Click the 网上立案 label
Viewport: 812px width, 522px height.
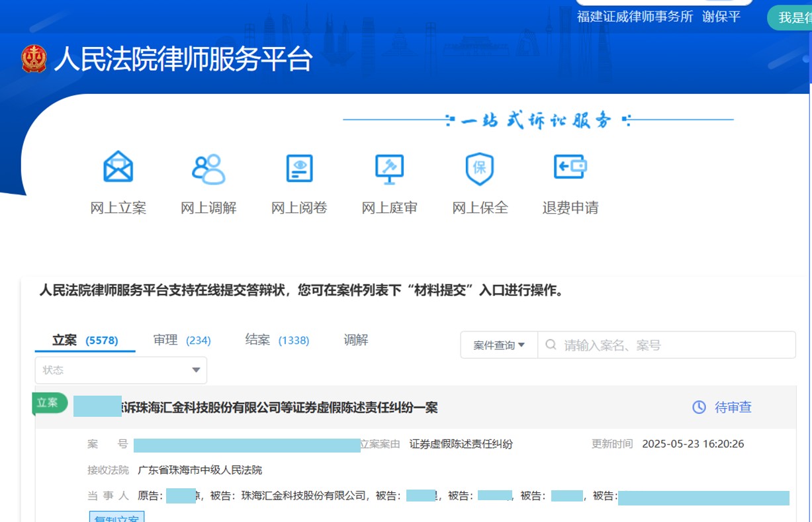118,208
